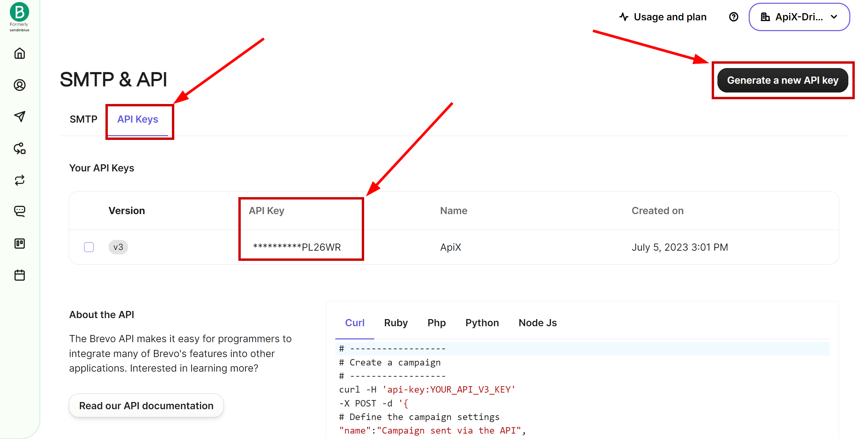Click the Version column header

coord(127,210)
